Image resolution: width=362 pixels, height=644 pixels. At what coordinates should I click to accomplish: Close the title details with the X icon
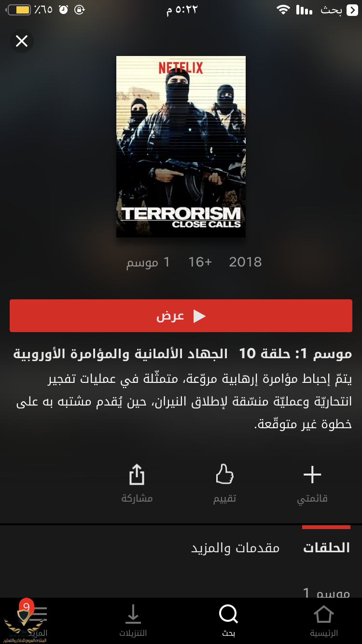22,42
